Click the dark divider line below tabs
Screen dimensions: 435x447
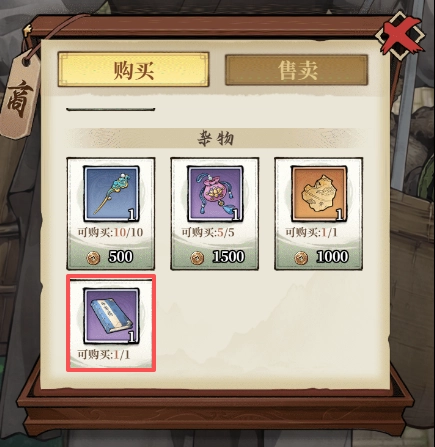pos(111,109)
